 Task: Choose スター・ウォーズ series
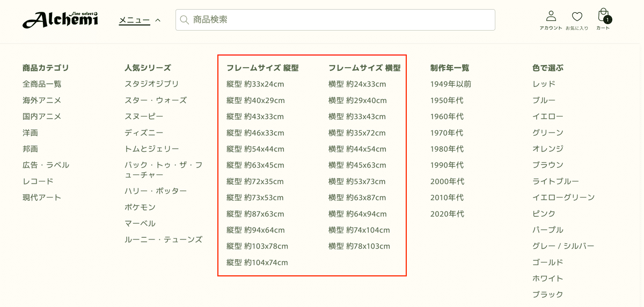(x=156, y=100)
